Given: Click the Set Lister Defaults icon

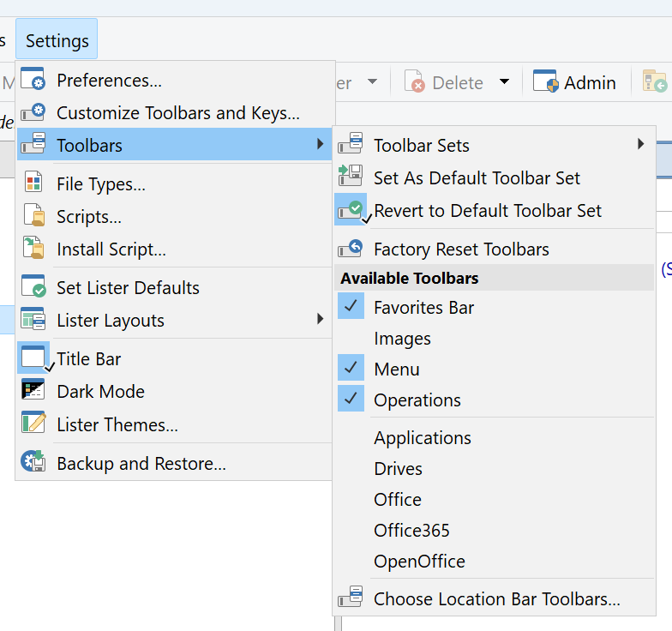Looking at the screenshot, I should click(x=33, y=287).
